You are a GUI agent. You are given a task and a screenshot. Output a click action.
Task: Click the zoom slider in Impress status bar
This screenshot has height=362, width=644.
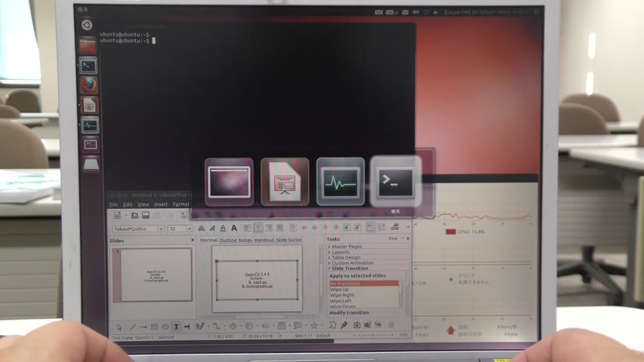(373, 336)
